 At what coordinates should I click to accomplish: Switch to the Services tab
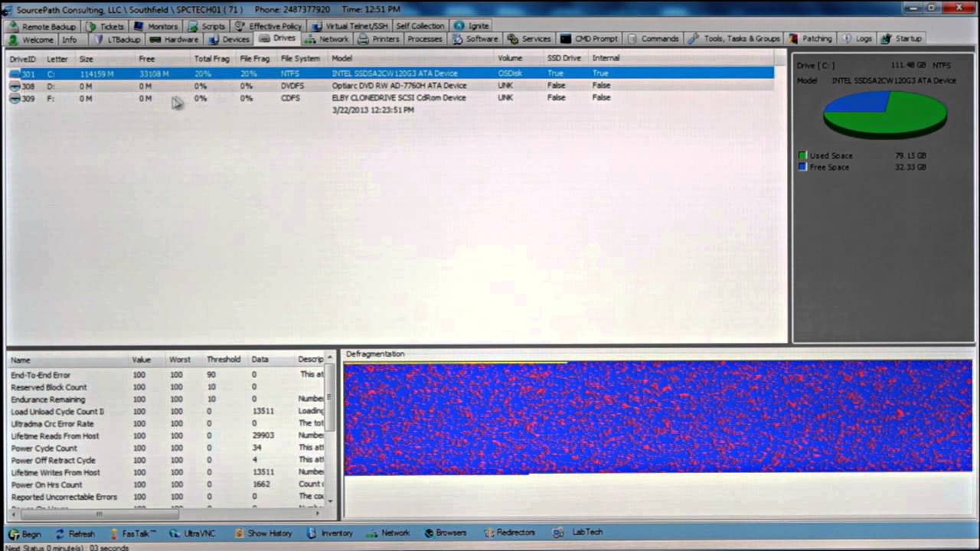point(529,39)
